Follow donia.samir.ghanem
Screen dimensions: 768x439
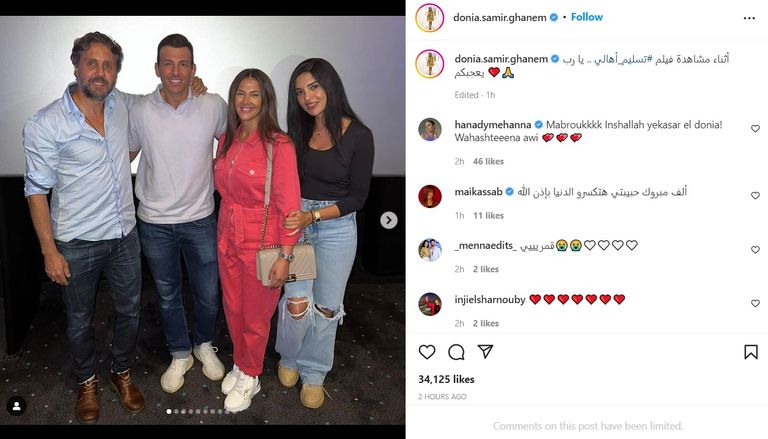[586, 17]
